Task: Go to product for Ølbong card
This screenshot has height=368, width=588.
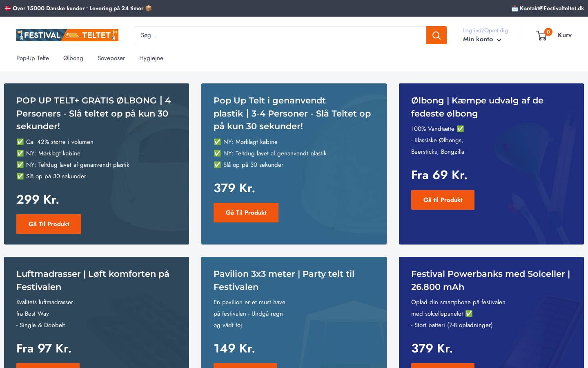Action: click(443, 200)
